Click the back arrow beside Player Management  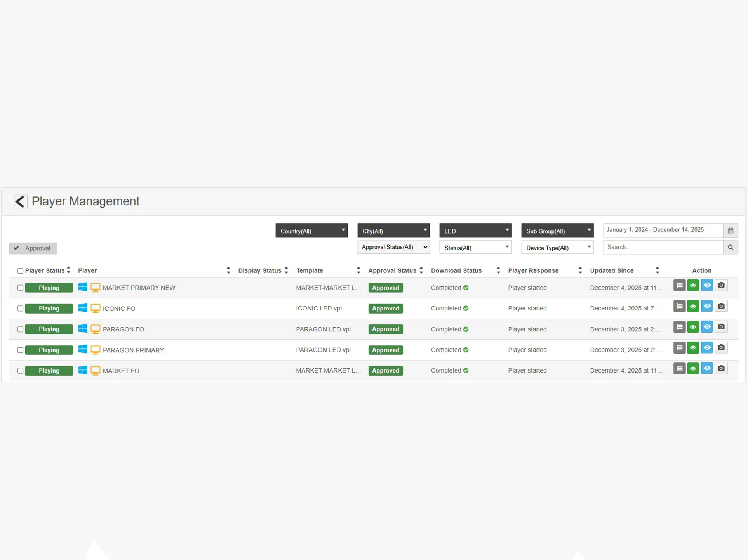coord(20,201)
